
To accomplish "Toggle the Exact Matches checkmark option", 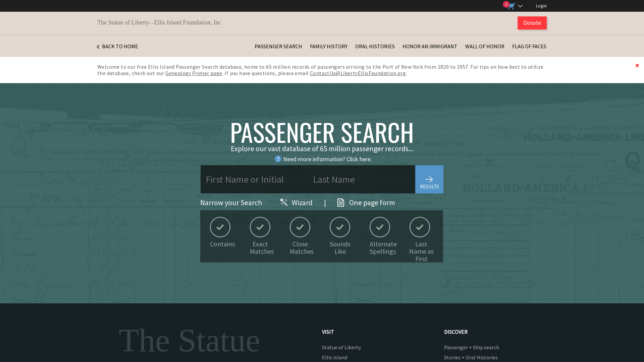I will tap(260, 227).
